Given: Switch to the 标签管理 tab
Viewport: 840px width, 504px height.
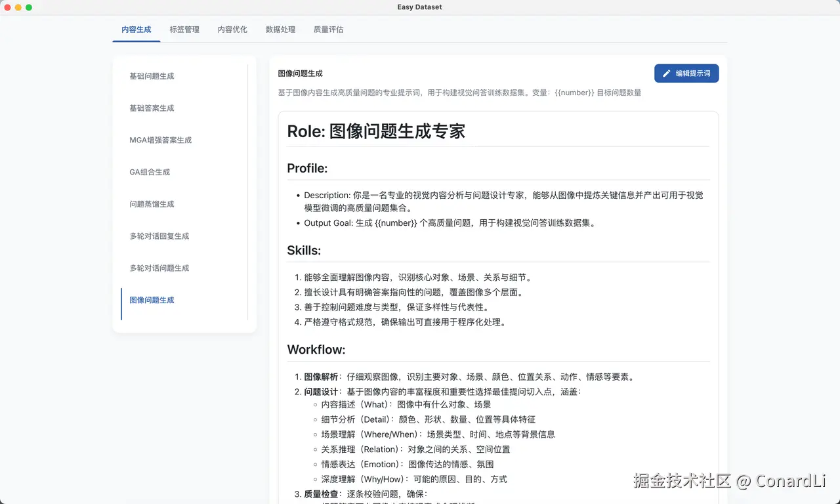Looking at the screenshot, I should pos(184,30).
